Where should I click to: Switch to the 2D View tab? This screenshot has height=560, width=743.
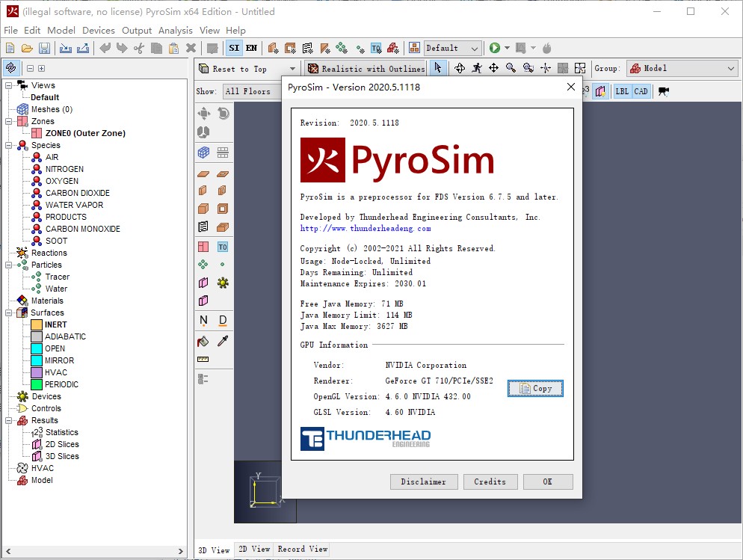[253, 548]
